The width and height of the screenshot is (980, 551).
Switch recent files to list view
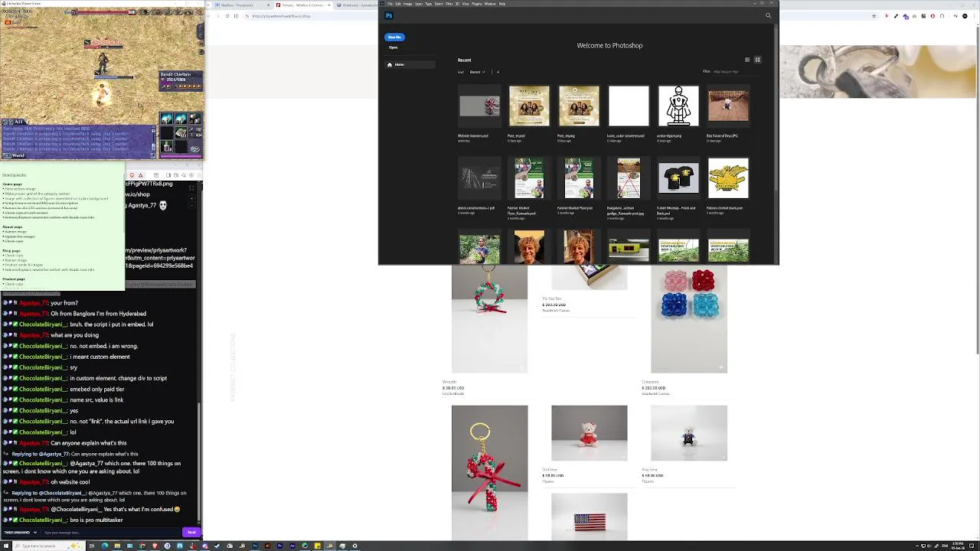tap(747, 60)
